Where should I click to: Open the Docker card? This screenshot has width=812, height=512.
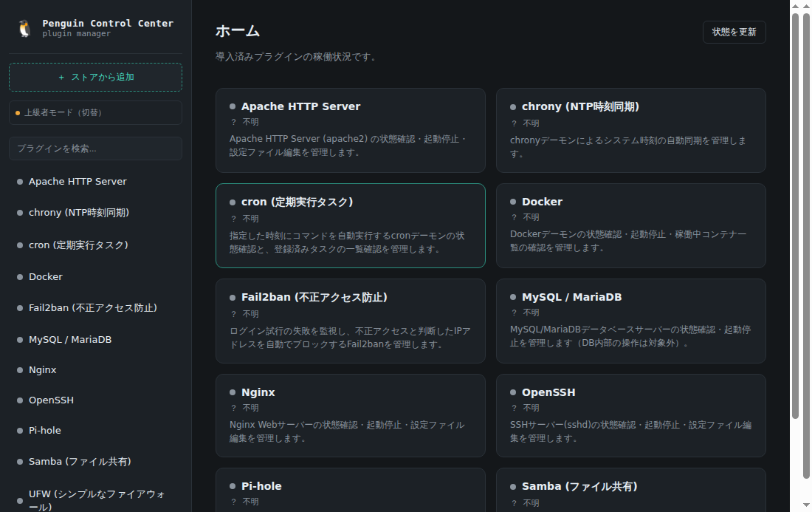[x=630, y=225]
